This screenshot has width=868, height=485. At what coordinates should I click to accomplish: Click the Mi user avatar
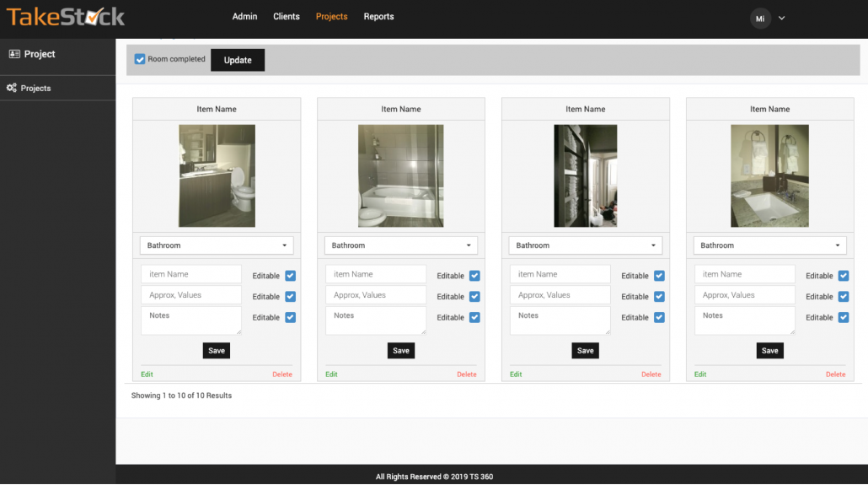(x=760, y=19)
